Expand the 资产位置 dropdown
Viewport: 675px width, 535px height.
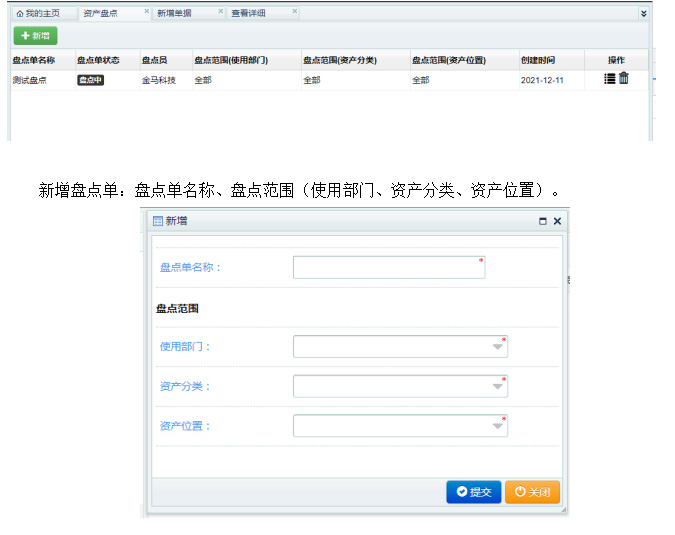pos(498,426)
